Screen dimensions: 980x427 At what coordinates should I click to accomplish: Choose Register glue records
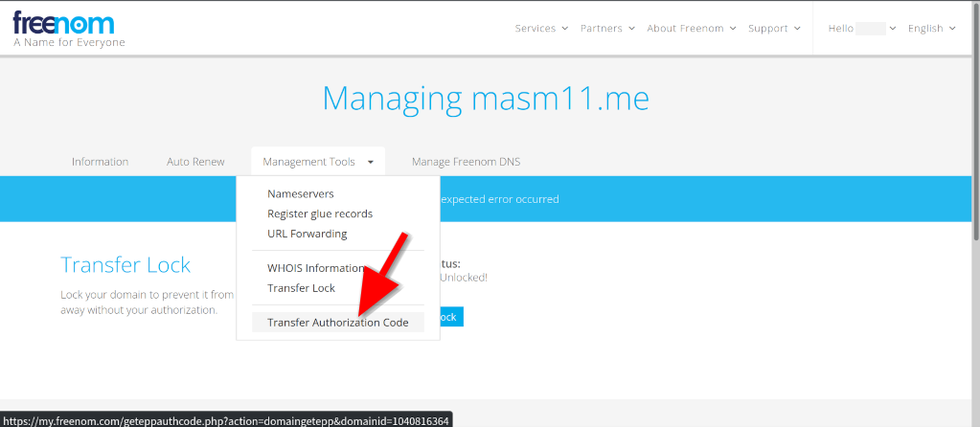click(x=320, y=214)
